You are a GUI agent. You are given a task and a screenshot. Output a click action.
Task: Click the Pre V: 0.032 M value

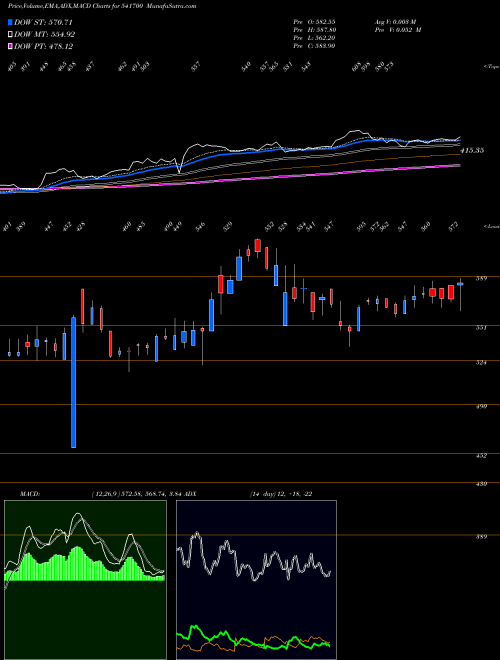click(398, 30)
